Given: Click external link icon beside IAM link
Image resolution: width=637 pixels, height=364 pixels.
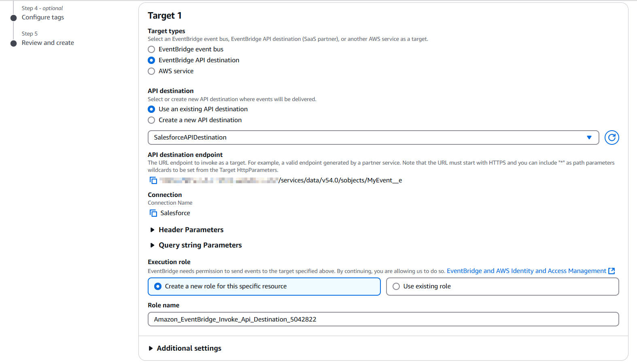Looking at the screenshot, I should (612, 271).
